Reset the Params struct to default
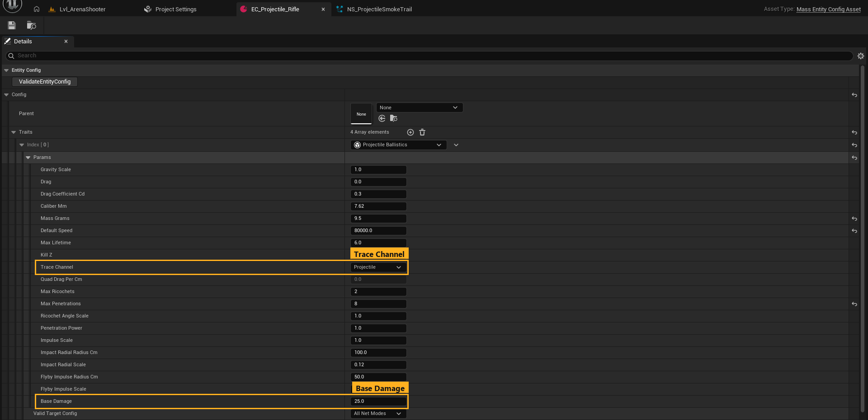 point(854,158)
